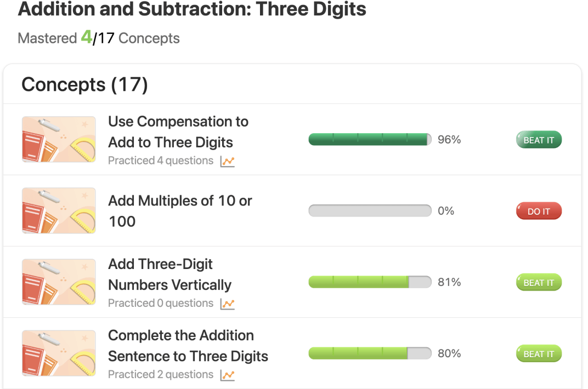Open Add Multiples of 10 or 100
Image resolution: width=588 pixels, height=389 pixels.
click(x=179, y=211)
